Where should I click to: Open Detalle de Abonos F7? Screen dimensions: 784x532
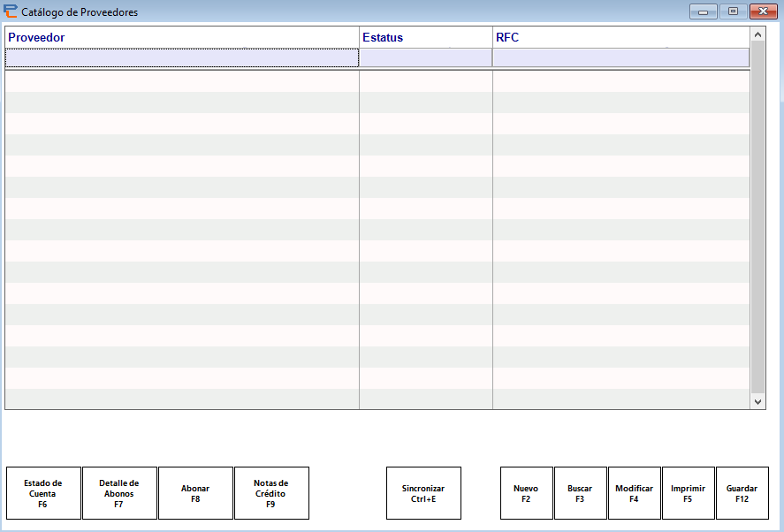tap(119, 493)
